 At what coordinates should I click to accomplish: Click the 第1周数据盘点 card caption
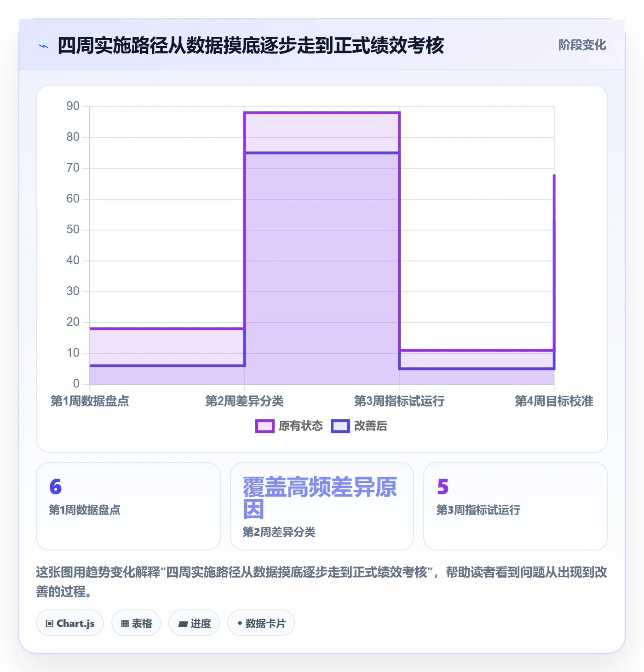[x=85, y=510]
